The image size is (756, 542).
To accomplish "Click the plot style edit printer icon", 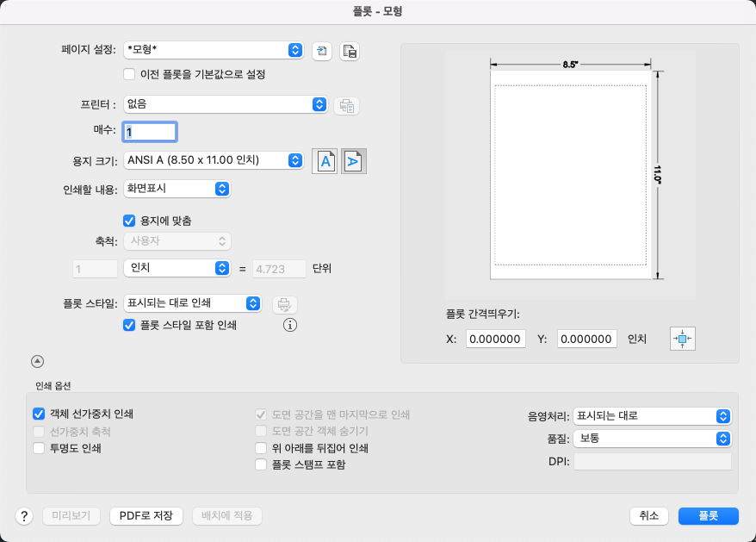I will pos(284,304).
